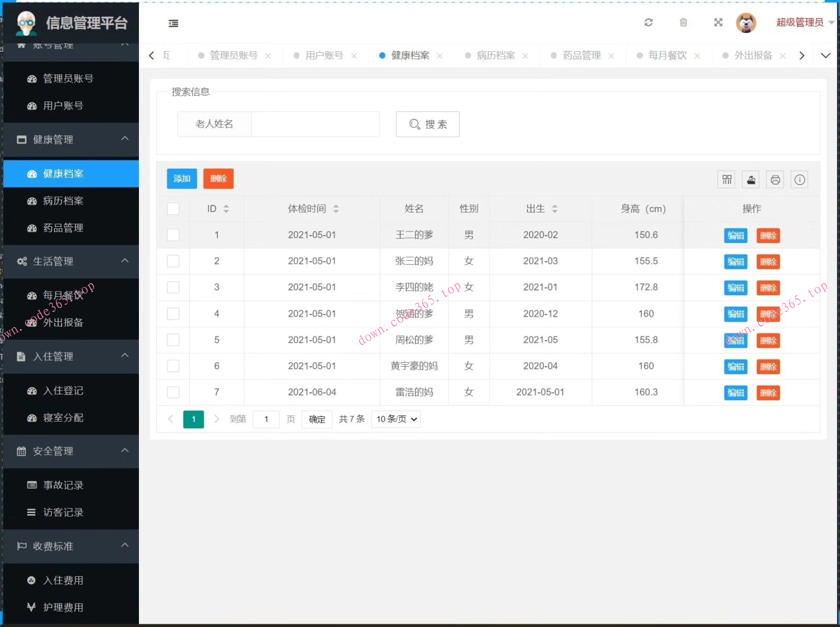Click the info icon above the table

click(800, 179)
